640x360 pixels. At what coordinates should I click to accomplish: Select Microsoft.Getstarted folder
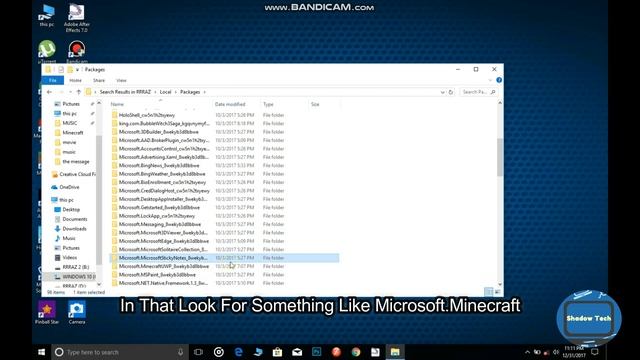coord(159,207)
